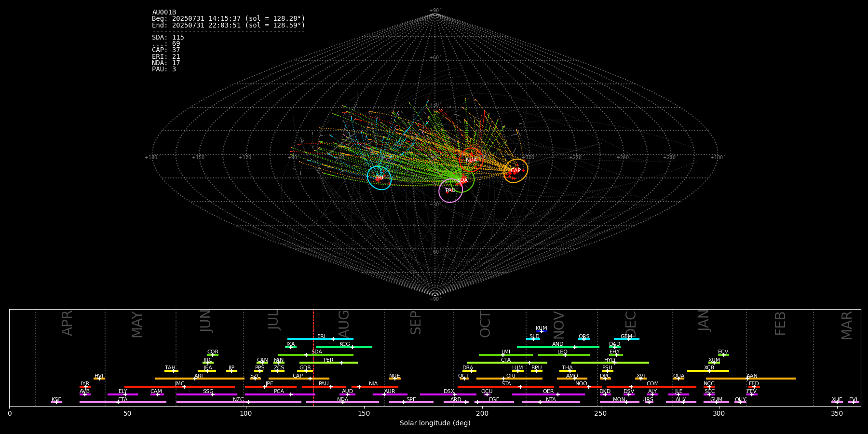Click the 'NDA: 17' legend line
Image resolution: width=868 pixels, height=434 pixels.
(x=166, y=63)
